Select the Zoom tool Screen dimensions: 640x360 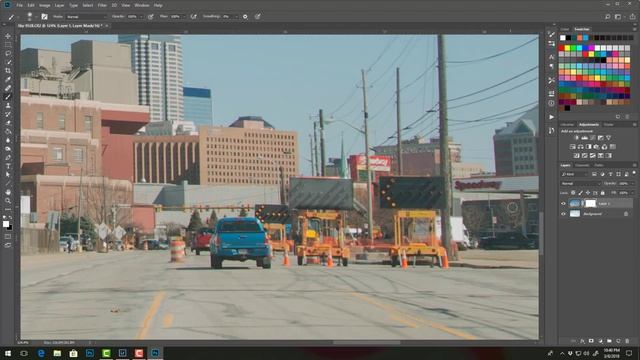[8, 200]
